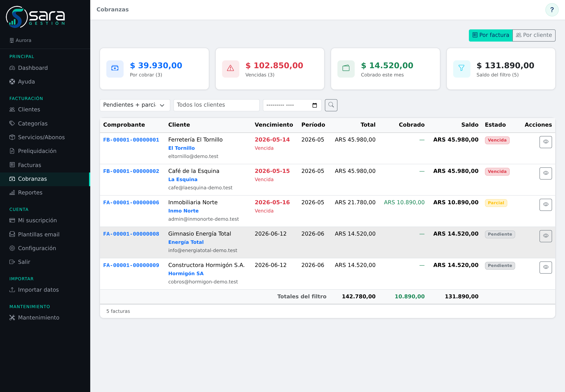Click the overdue warning triangle icon

point(230,69)
